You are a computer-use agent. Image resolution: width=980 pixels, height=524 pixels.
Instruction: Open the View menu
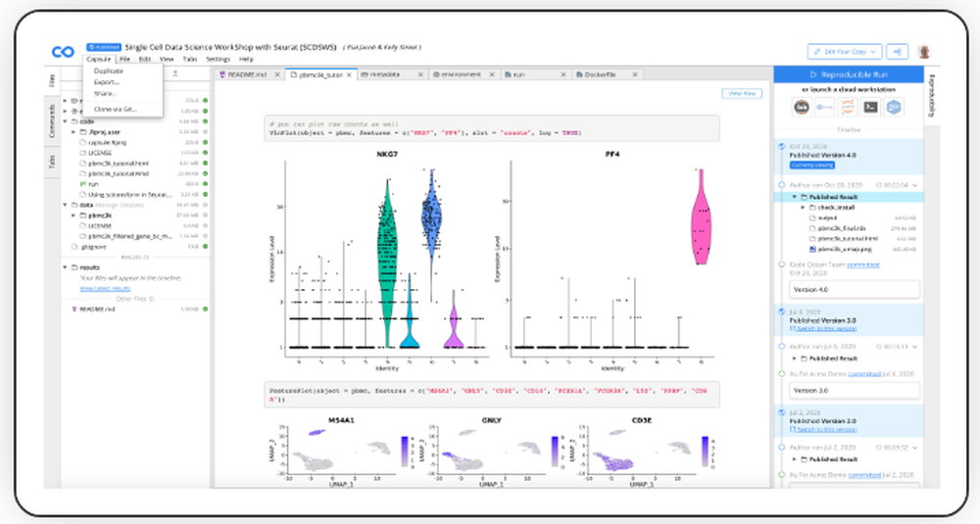click(x=167, y=60)
